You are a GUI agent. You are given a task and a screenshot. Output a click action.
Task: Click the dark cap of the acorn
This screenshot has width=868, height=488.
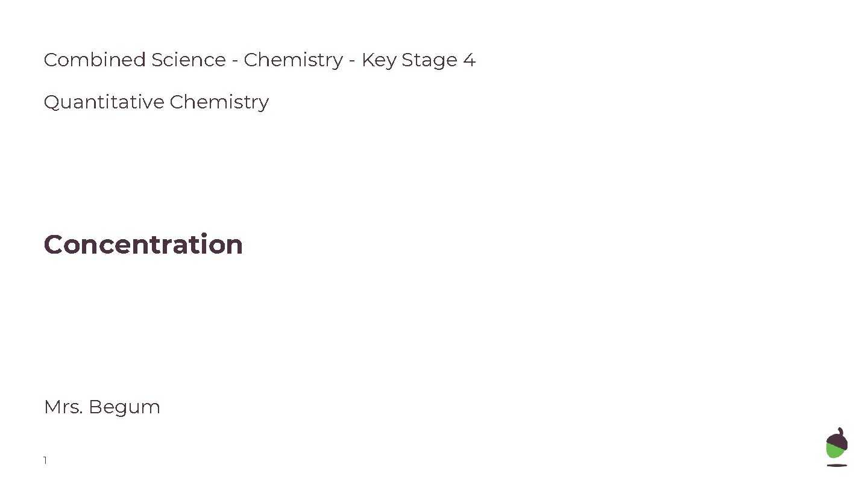click(838, 439)
